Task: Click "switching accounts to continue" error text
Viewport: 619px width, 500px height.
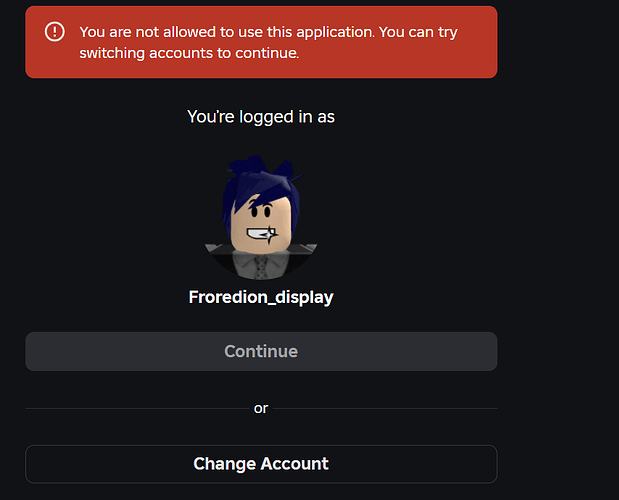Action: coord(188,53)
